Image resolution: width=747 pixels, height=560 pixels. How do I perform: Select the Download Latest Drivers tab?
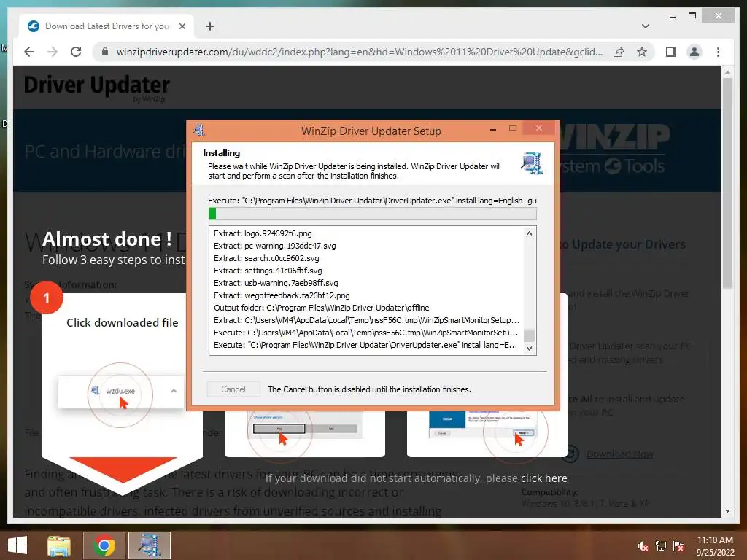pyautogui.click(x=107, y=26)
